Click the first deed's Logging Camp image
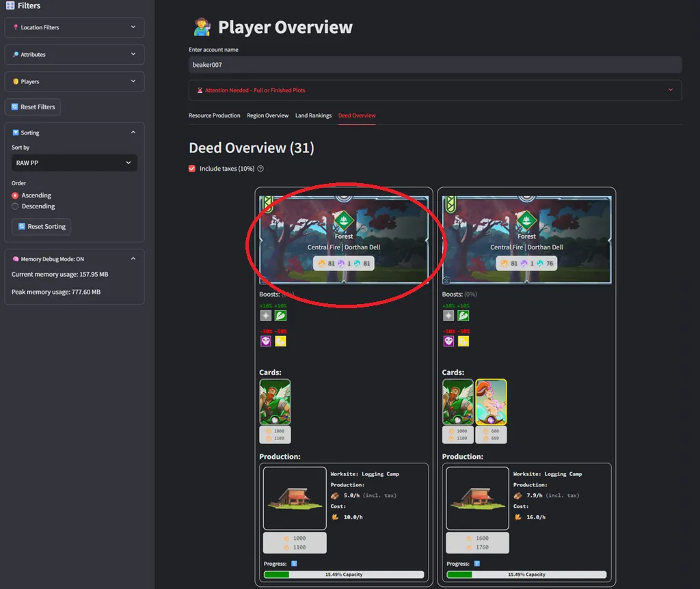 pyautogui.click(x=295, y=498)
